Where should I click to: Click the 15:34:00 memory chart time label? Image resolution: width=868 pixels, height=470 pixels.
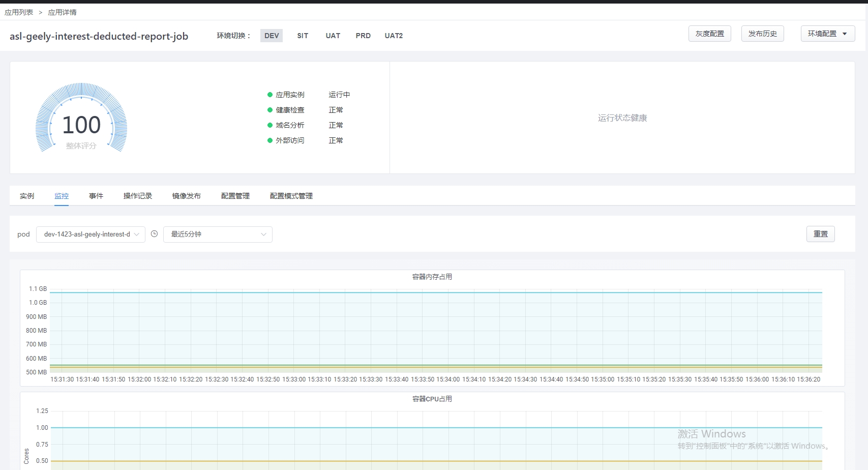point(448,379)
